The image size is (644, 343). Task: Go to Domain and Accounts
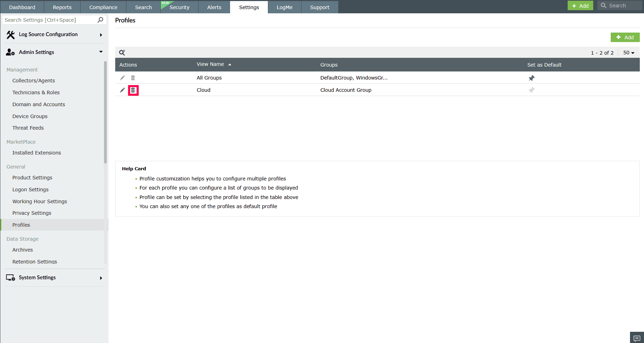[x=39, y=104]
